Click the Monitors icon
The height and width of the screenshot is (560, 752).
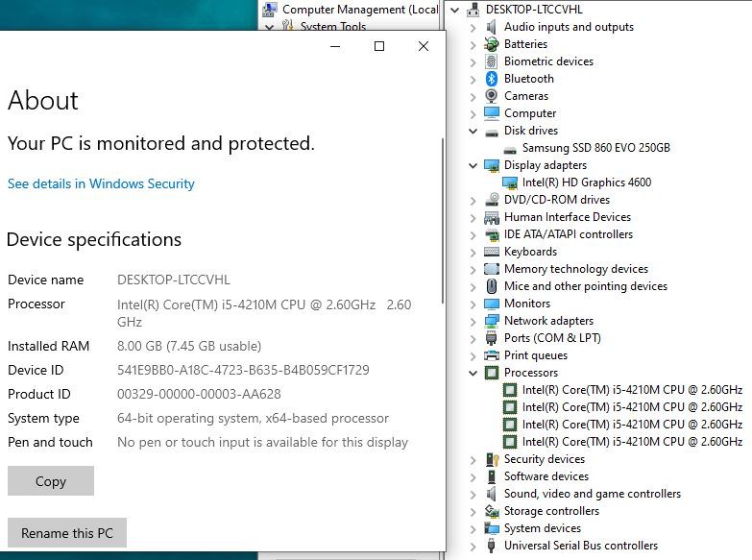pyautogui.click(x=492, y=304)
